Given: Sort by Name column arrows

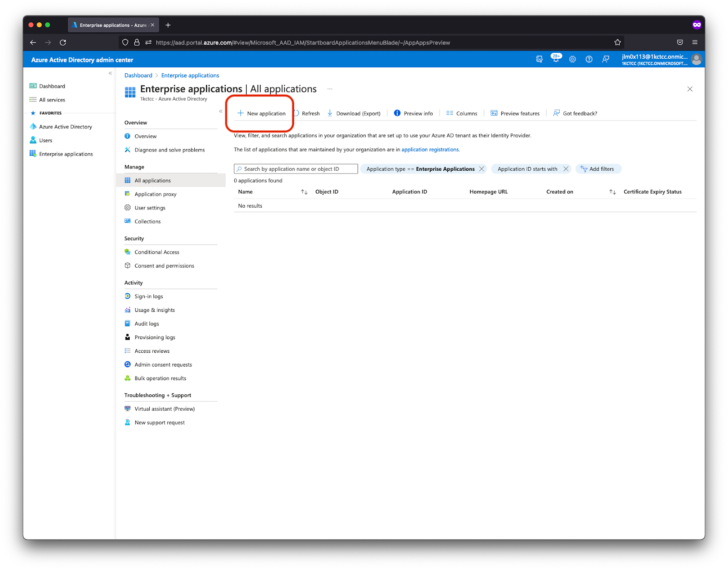Looking at the screenshot, I should coord(304,192).
